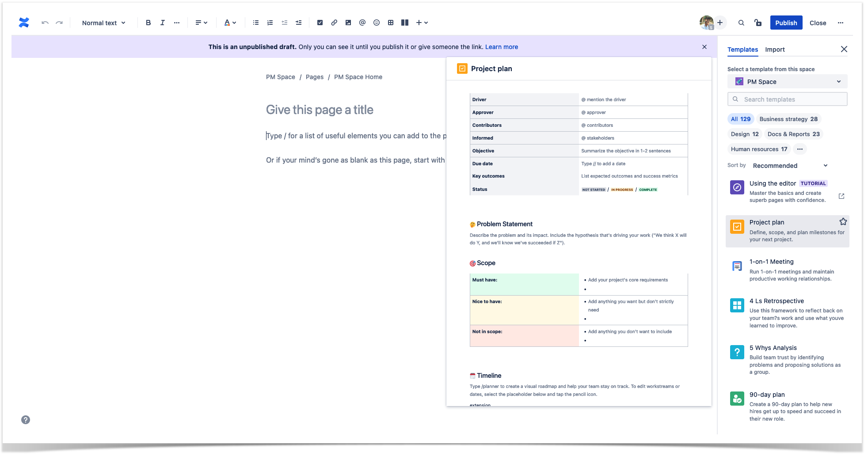The height and width of the screenshot is (456, 868).
Task: Switch to the Import tab
Action: 775,49
